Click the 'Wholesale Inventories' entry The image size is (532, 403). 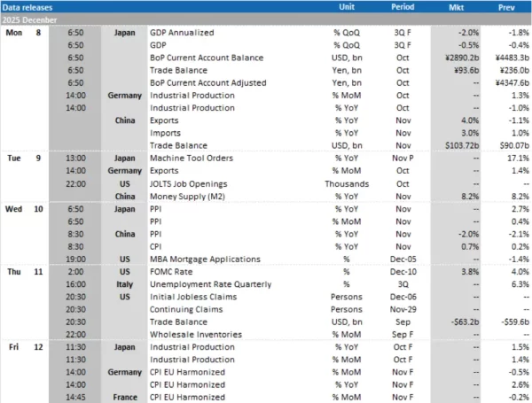tap(194, 334)
